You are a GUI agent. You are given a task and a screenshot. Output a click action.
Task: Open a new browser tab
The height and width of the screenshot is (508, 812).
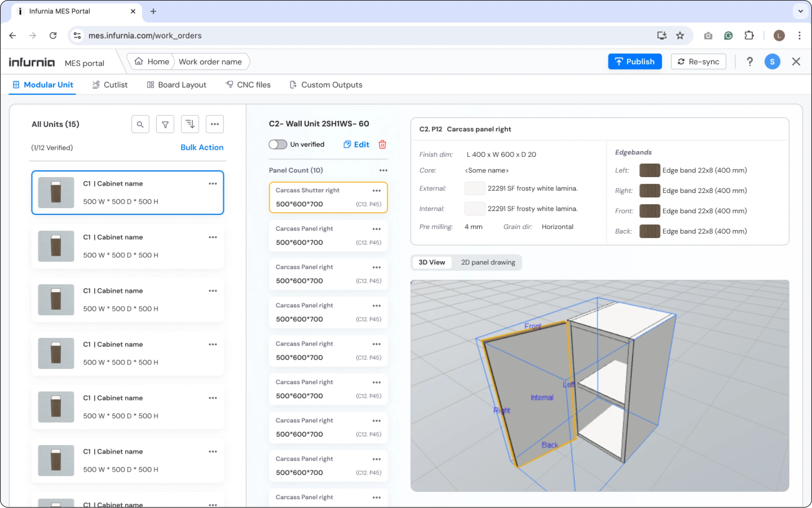[153, 11]
